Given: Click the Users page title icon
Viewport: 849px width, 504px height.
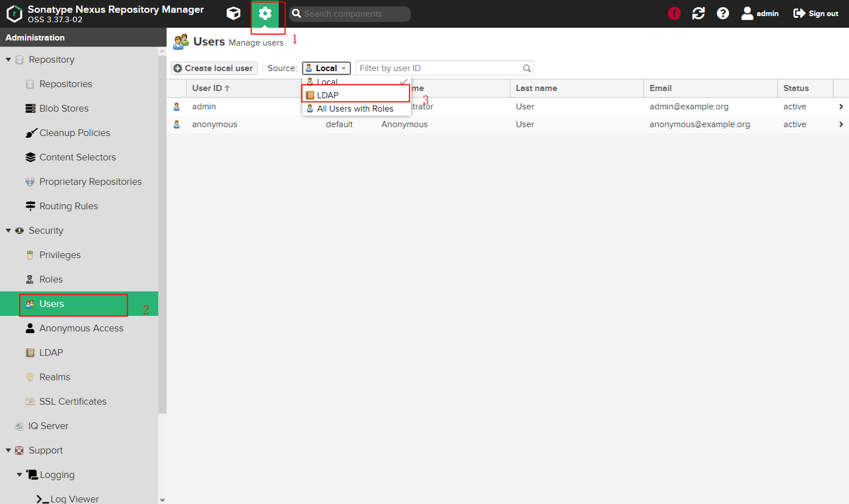Looking at the screenshot, I should (x=181, y=42).
